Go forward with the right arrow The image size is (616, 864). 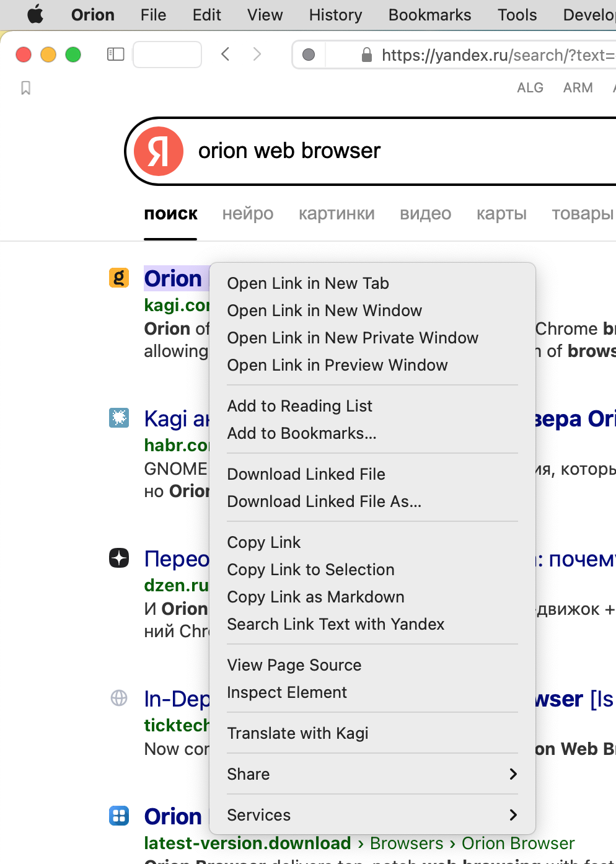(x=257, y=55)
